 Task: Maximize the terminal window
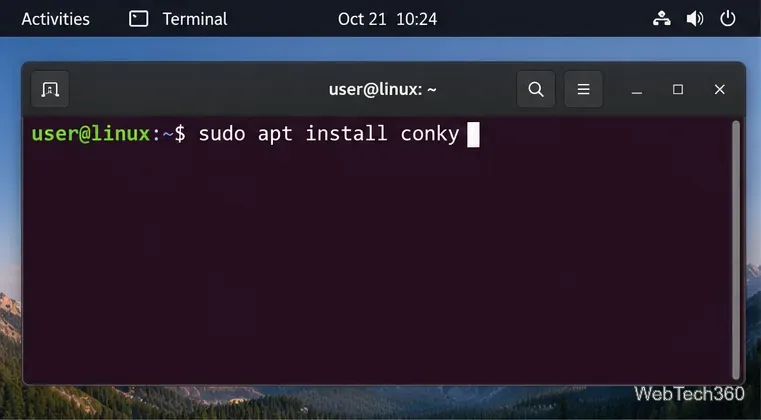678,89
